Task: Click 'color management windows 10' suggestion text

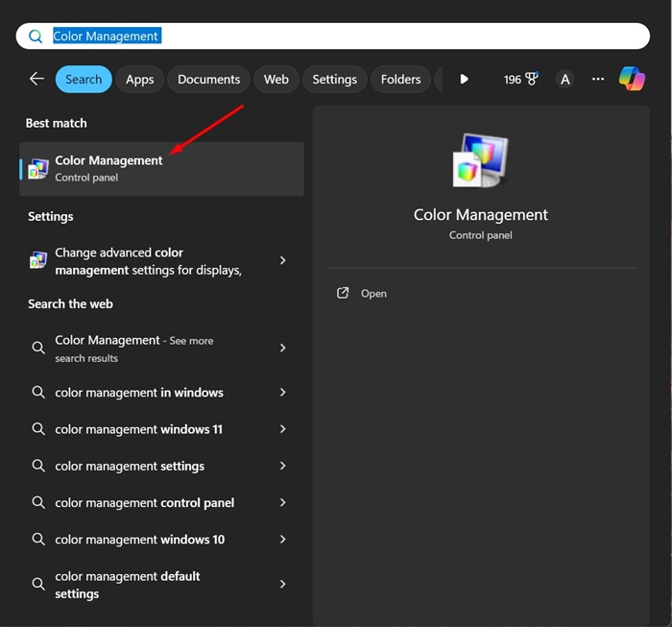Action: pos(140,540)
